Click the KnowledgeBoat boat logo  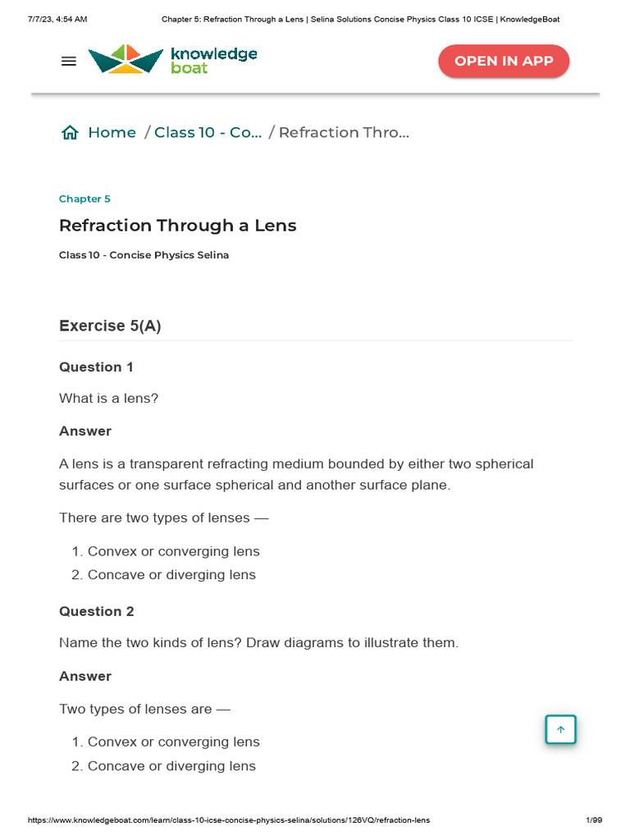[126, 60]
